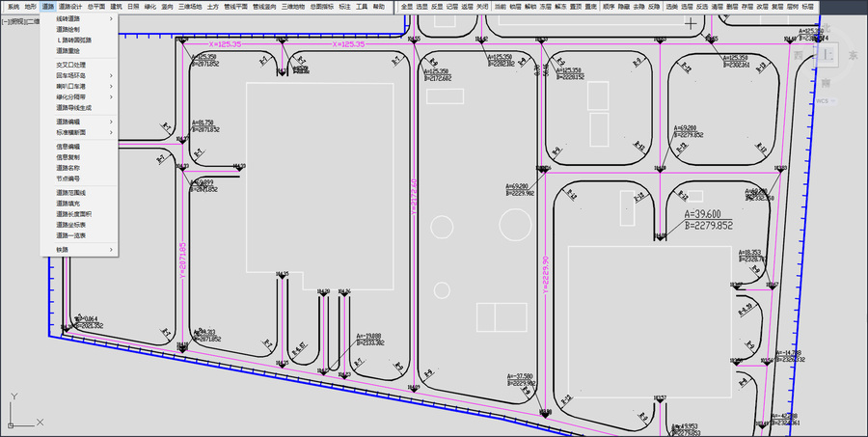Click the 上 face of the view cube

[x=826, y=55]
